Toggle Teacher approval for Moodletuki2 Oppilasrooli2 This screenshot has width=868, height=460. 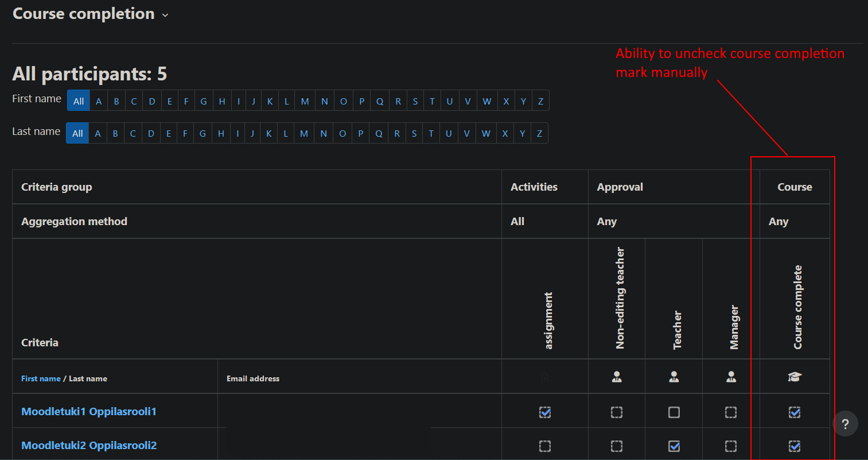click(x=674, y=446)
